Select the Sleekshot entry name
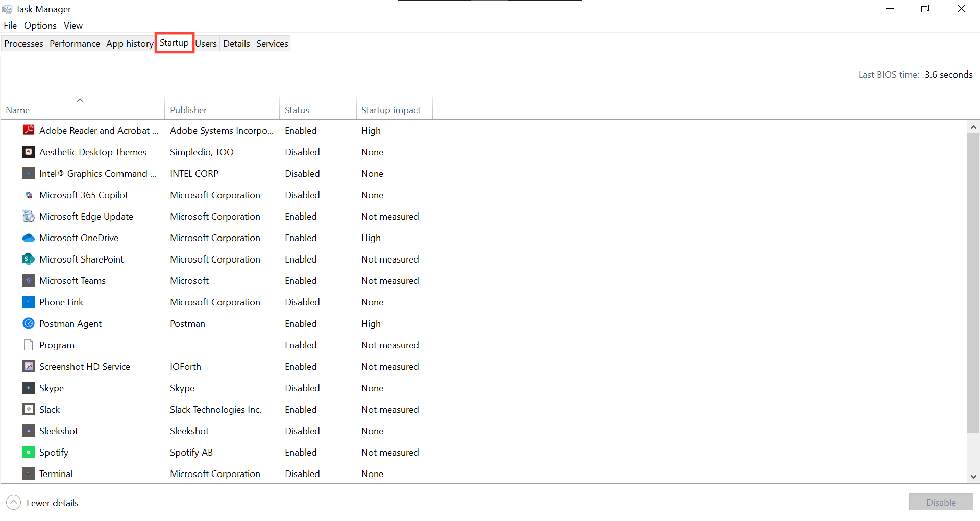 click(59, 431)
